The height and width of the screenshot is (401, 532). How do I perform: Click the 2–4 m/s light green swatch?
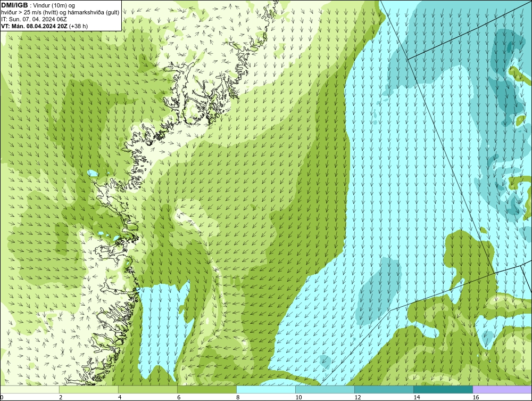click(88, 389)
